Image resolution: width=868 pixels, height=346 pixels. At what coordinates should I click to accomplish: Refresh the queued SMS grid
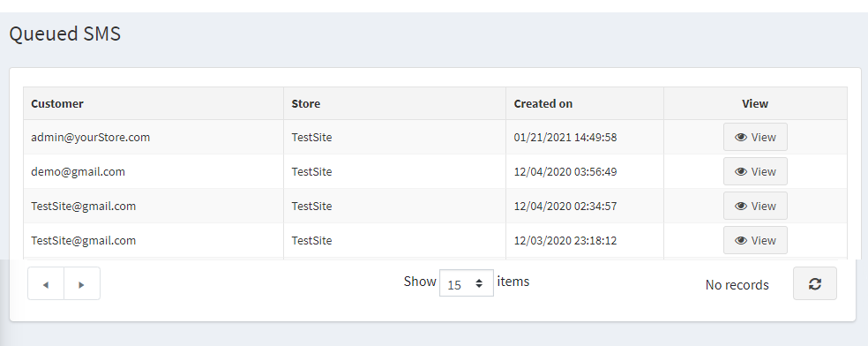pyautogui.click(x=814, y=284)
